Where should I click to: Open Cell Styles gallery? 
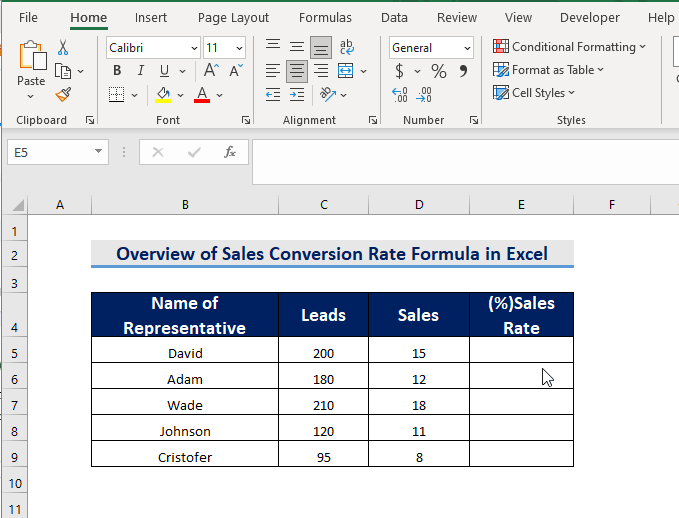pyautogui.click(x=534, y=93)
